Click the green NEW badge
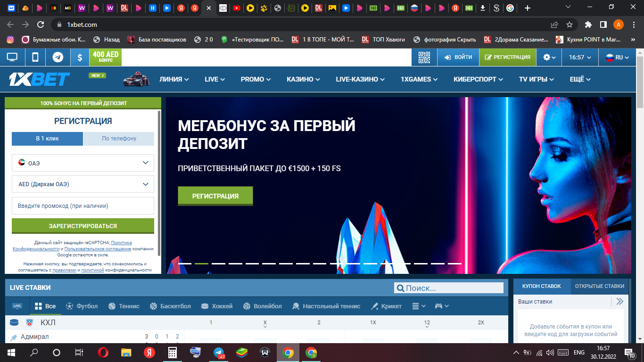This screenshot has width=644, height=362. [97, 75]
